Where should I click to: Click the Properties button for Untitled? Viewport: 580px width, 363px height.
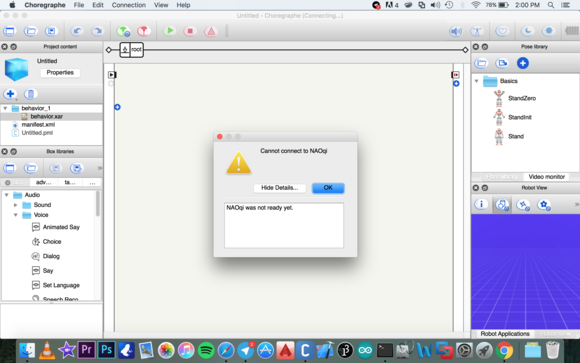coord(60,73)
